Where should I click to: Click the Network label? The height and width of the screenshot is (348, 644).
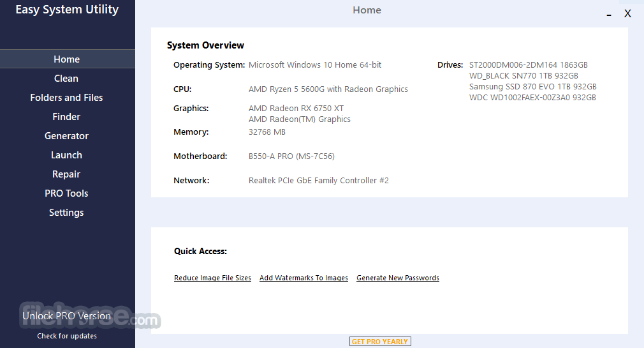191,181
